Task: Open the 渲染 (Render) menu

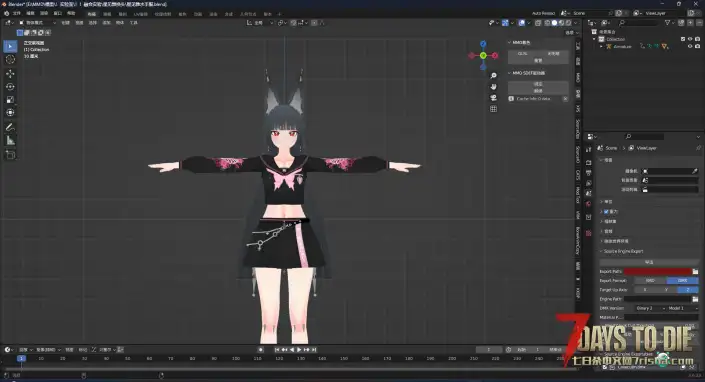Action: (x=44, y=13)
